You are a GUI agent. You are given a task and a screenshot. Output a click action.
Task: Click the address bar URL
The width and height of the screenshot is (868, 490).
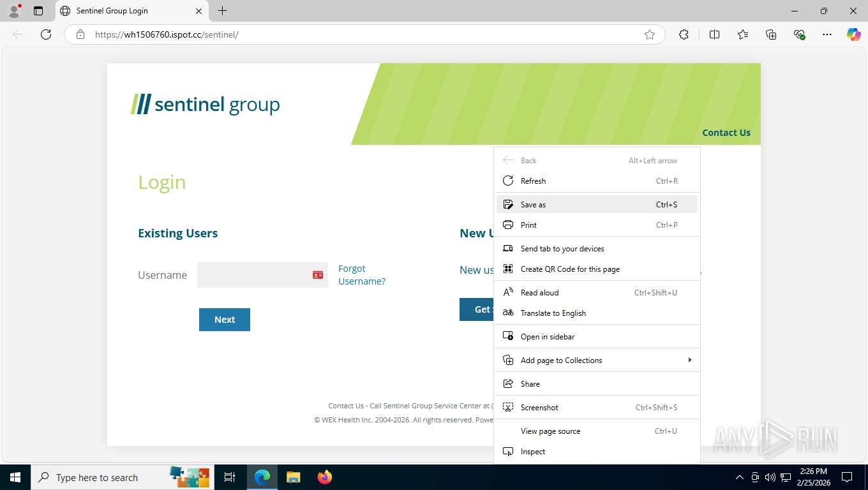tap(167, 34)
